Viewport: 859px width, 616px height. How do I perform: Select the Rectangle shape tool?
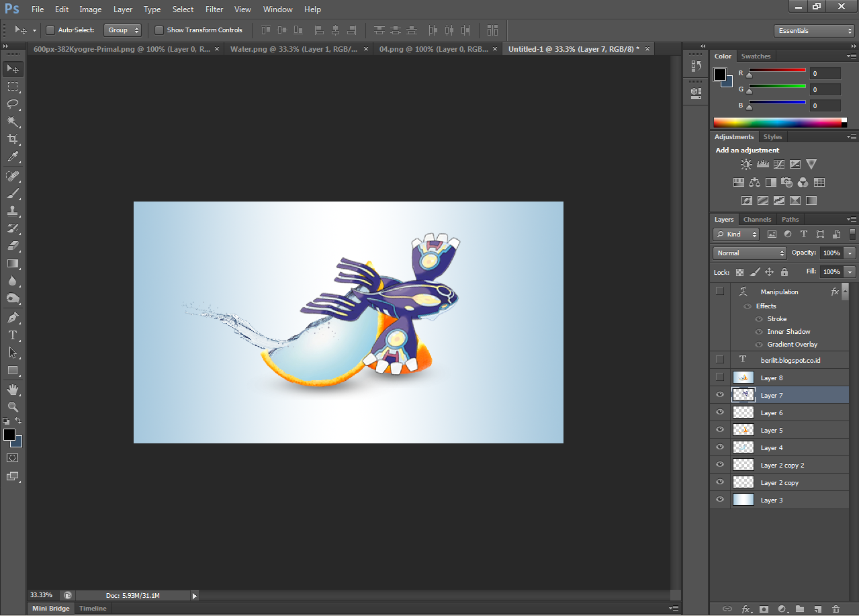[x=13, y=370]
